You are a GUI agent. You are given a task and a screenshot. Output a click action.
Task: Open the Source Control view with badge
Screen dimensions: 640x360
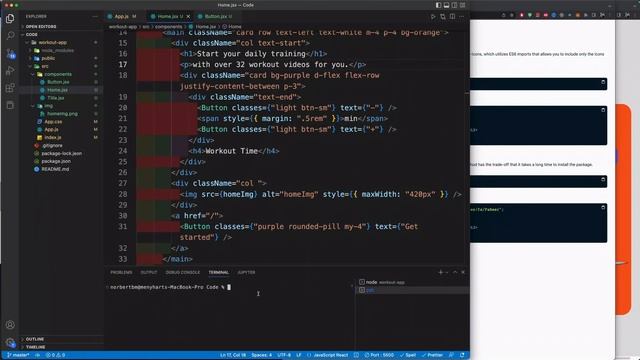(10, 53)
